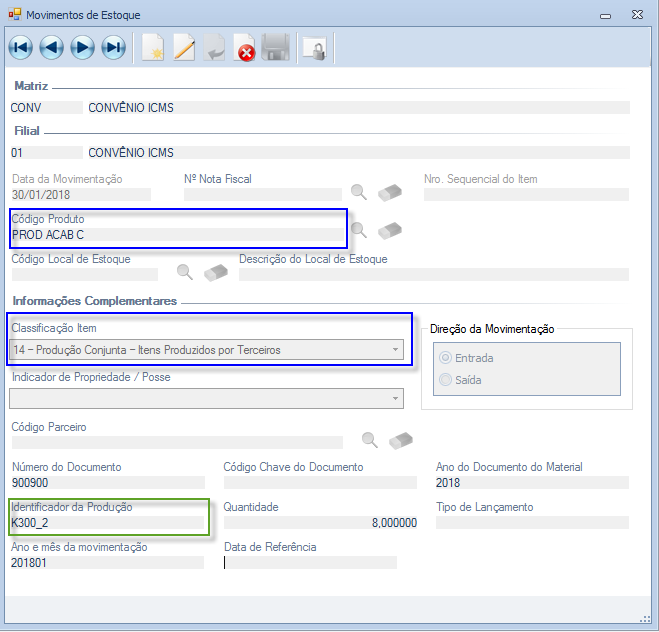Click the Data de Referência field
This screenshot has height=632, width=659.
coord(310,562)
